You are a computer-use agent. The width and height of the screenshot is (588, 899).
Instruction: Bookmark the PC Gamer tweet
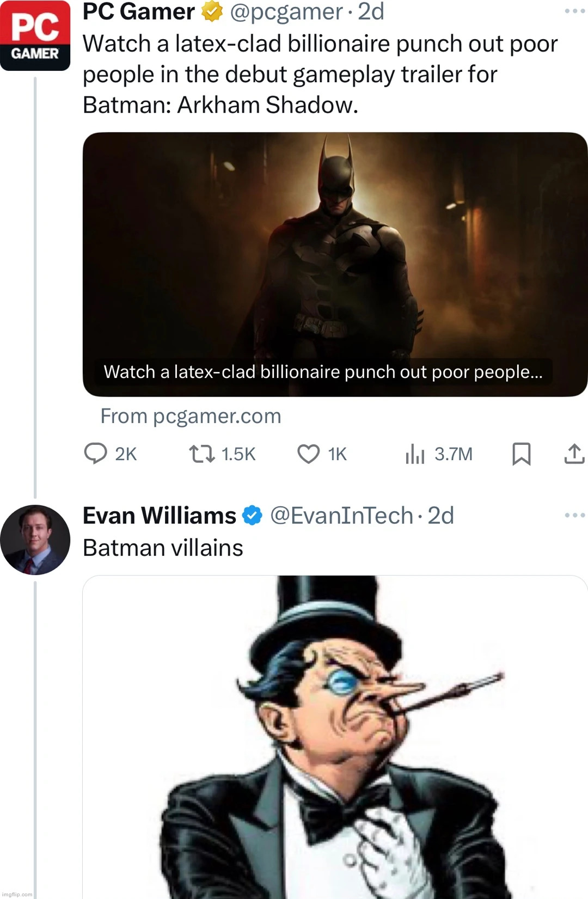click(x=521, y=454)
